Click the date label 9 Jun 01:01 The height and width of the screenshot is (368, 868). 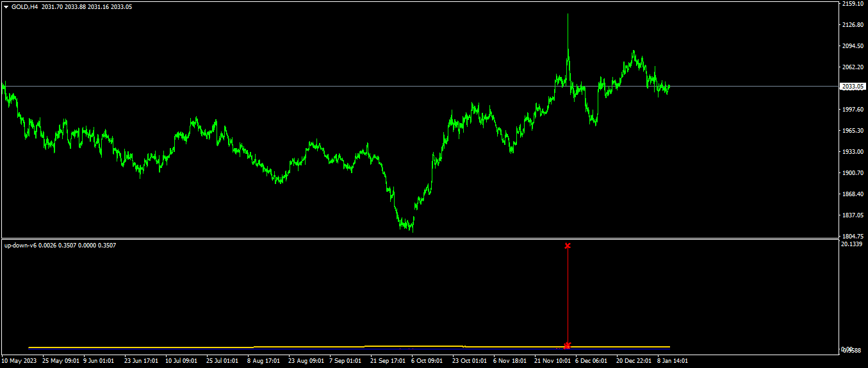(x=99, y=361)
